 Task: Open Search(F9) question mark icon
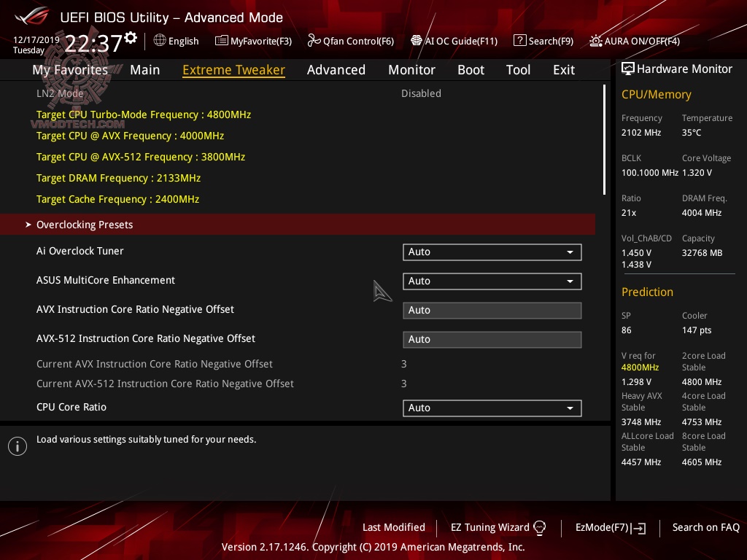point(519,41)
